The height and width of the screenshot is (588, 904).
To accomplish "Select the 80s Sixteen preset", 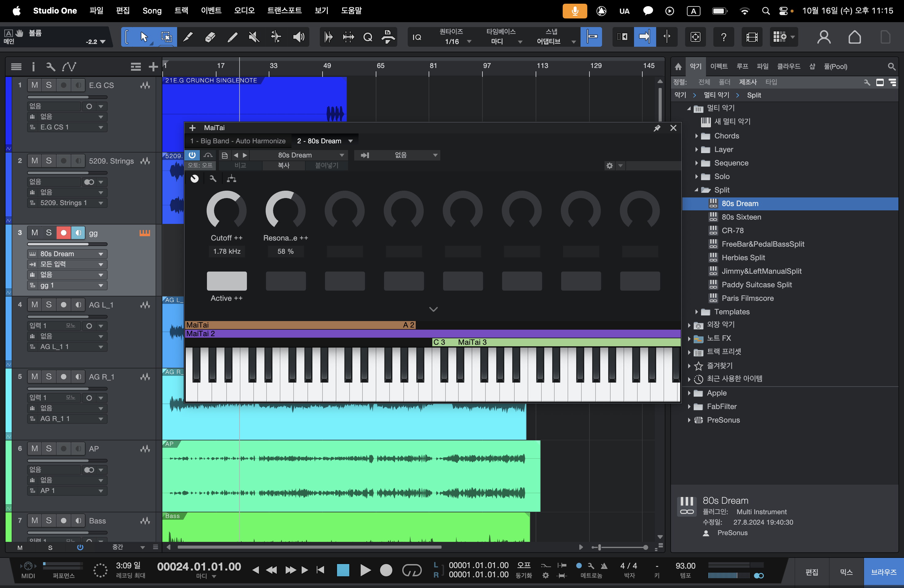I will click(741, 217).
